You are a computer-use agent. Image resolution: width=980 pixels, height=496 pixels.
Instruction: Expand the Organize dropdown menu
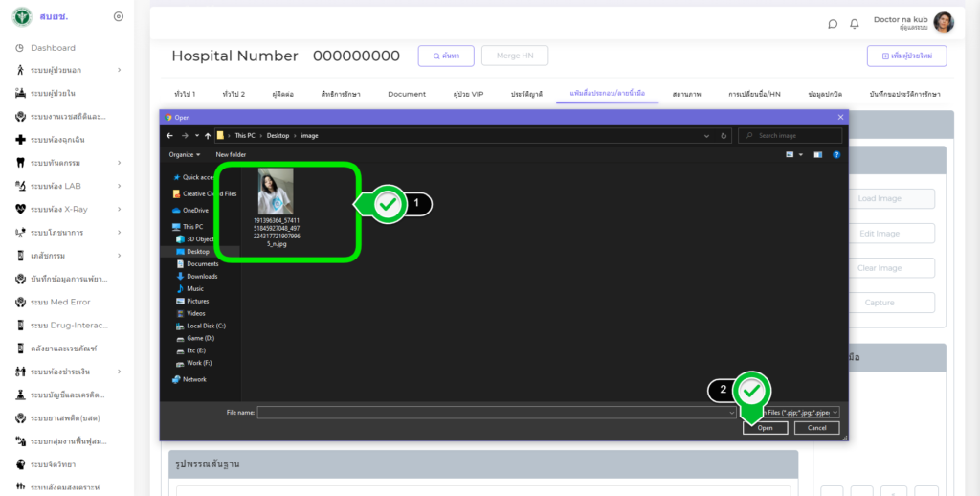(x=185, y=154)
